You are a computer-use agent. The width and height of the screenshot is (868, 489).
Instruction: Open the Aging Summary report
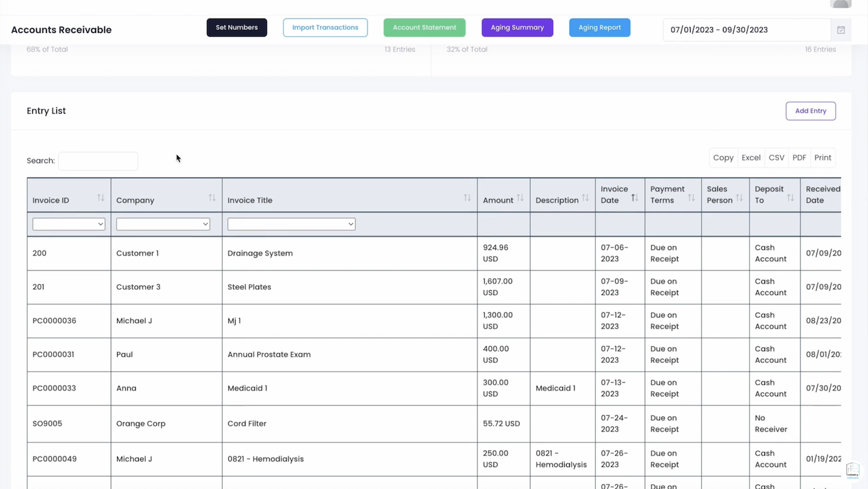(x=517, y=27)
